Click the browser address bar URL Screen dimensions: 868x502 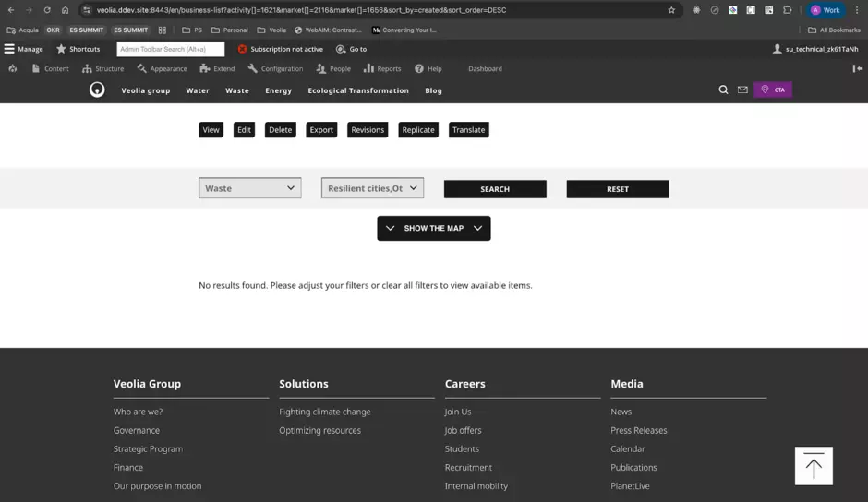[302, 10]
